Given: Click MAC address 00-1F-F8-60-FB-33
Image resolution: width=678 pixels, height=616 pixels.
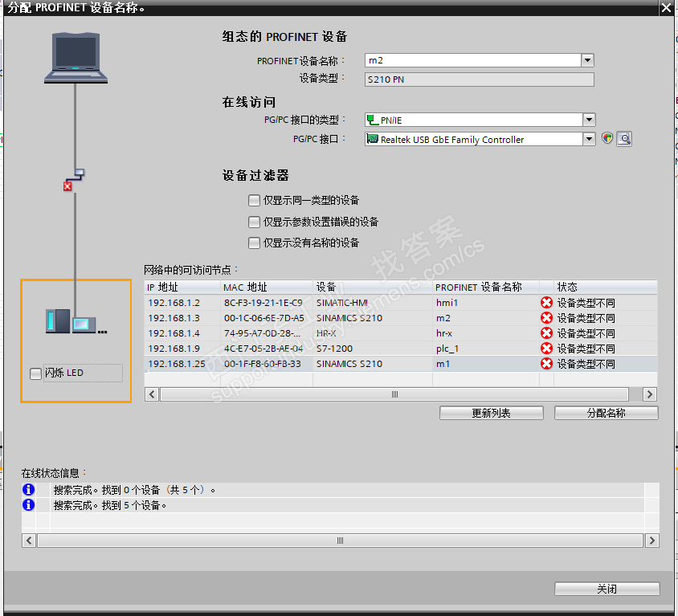Looking at the screenshot, I should click(x=263, y=364).
